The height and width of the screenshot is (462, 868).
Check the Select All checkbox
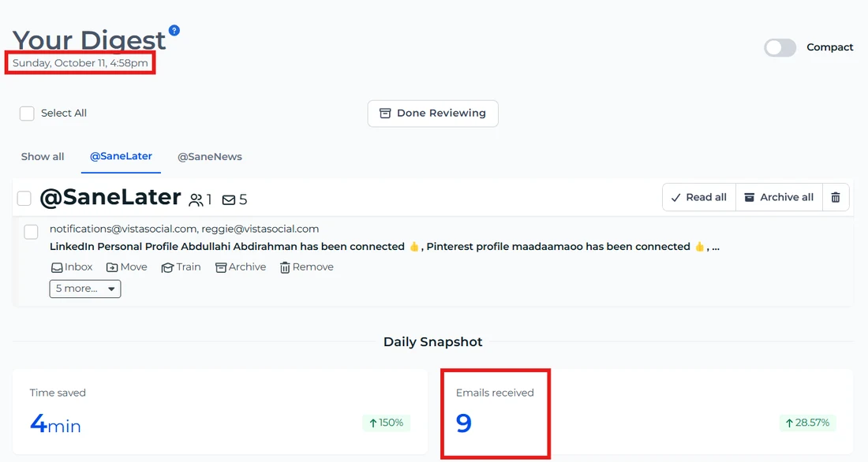[x=27, y=114]
